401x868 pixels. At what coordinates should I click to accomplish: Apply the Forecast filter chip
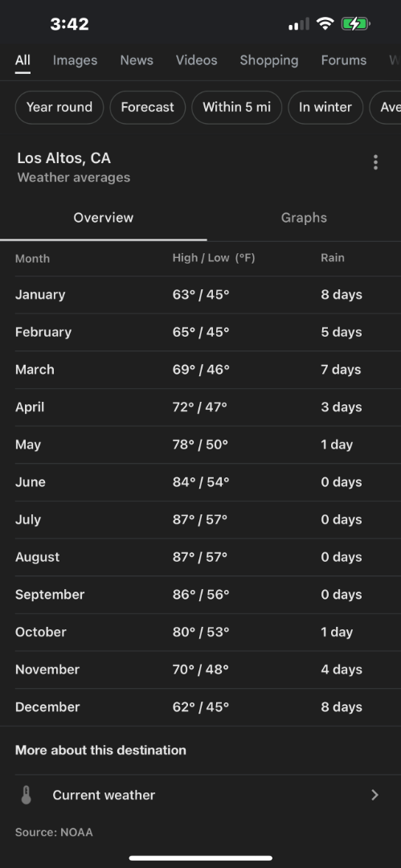[x=147, y=108]
